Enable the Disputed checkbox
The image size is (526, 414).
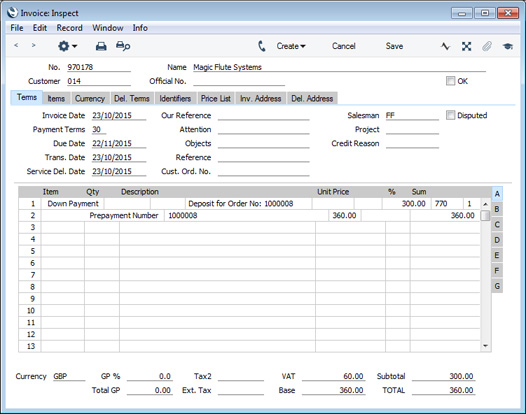450,115
